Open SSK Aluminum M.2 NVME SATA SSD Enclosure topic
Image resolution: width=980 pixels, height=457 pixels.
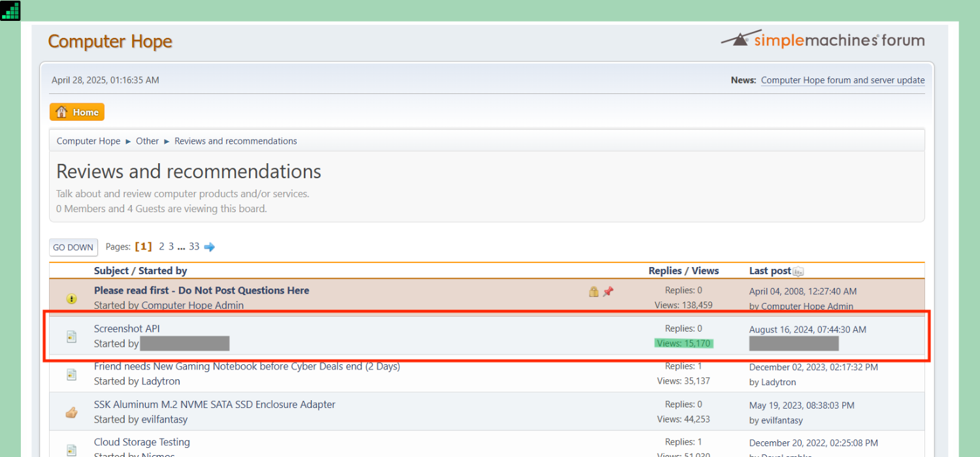[214, 405]
